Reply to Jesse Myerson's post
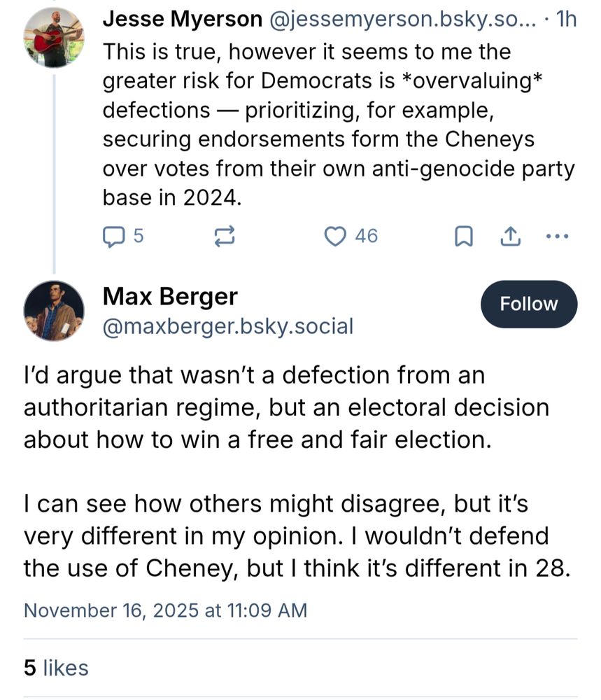 point(113,237)
